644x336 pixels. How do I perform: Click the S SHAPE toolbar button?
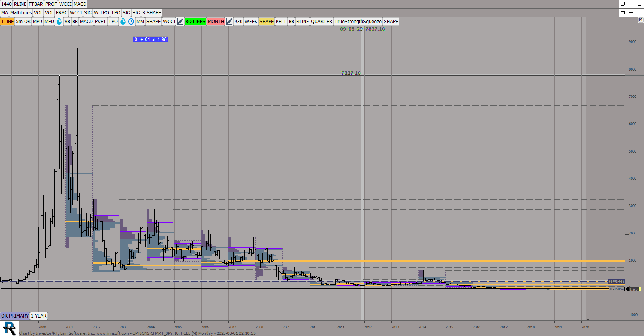pos(152,13)
